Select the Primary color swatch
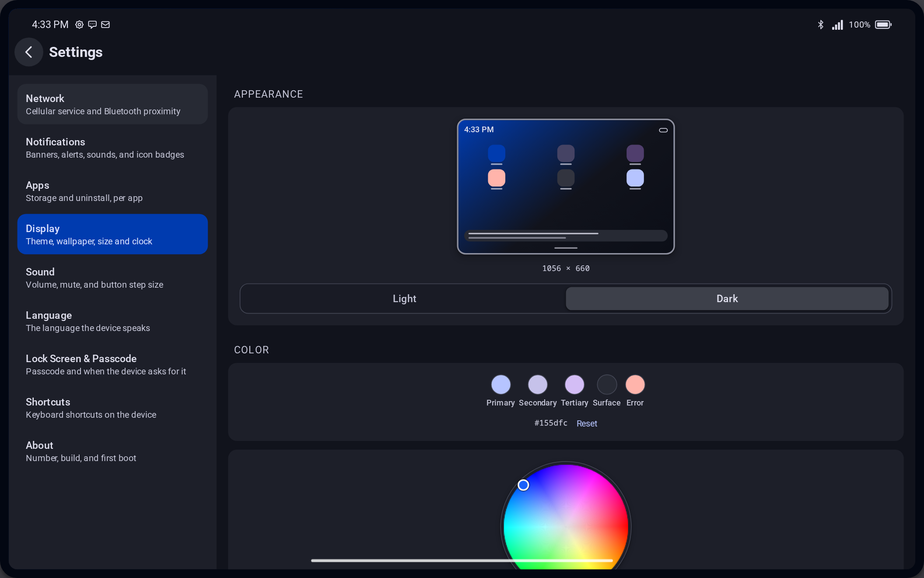The width and height of the screenshot is (924, 578). [501, 384]
